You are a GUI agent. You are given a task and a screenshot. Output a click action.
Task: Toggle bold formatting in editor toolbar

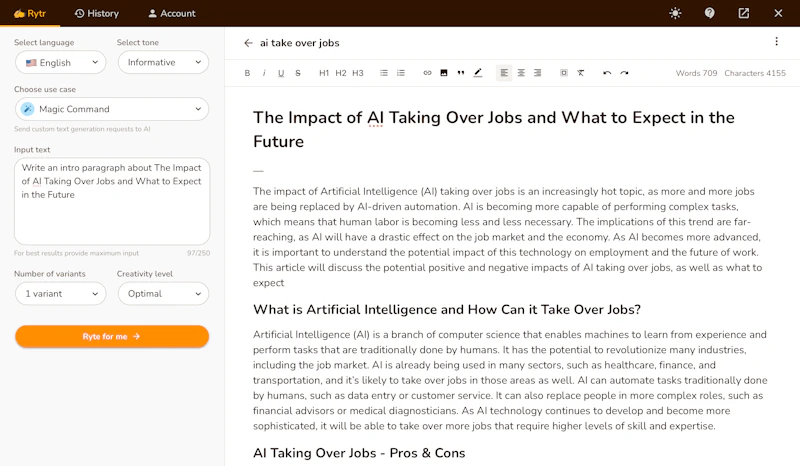tap(248, 73)
